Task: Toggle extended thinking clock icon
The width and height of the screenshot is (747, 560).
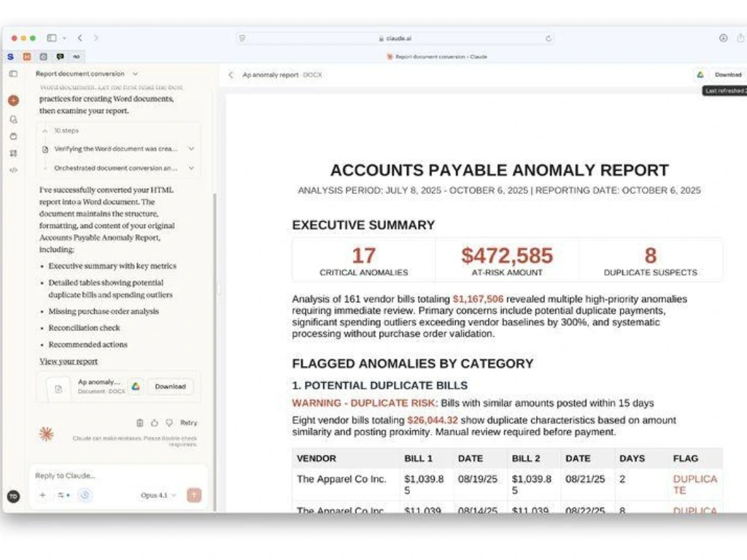Action: pyautogui.click(x=85, y=495)
